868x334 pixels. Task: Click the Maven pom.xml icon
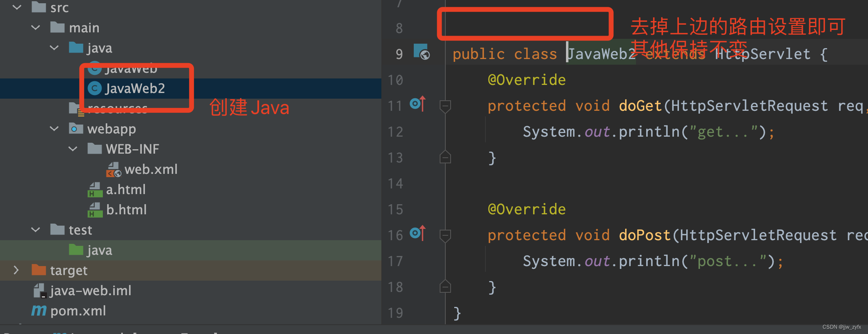(x=39, y=311)
